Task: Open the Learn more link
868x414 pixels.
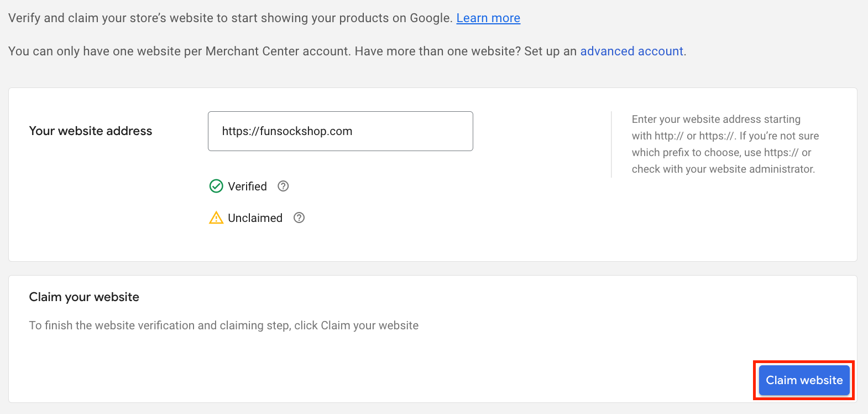Action: [x=488, y=18]
